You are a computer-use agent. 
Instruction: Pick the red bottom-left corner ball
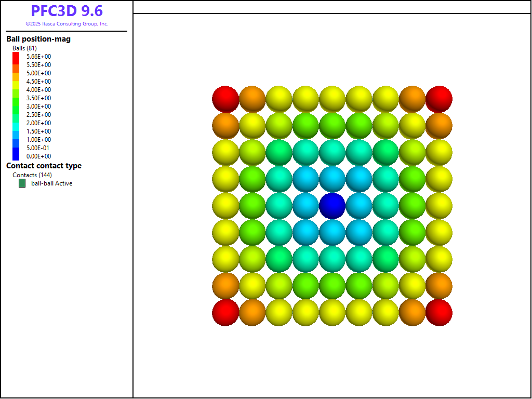(225, 313)
